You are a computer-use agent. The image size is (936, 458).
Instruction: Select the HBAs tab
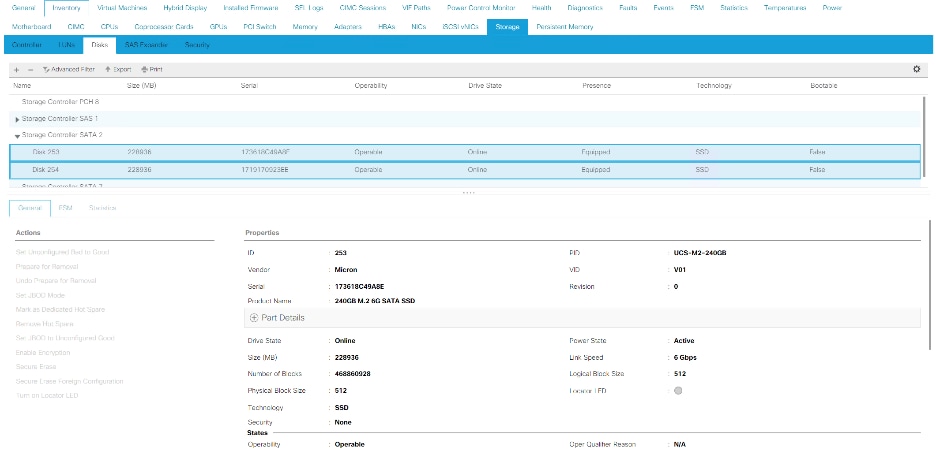click(387, 27)
